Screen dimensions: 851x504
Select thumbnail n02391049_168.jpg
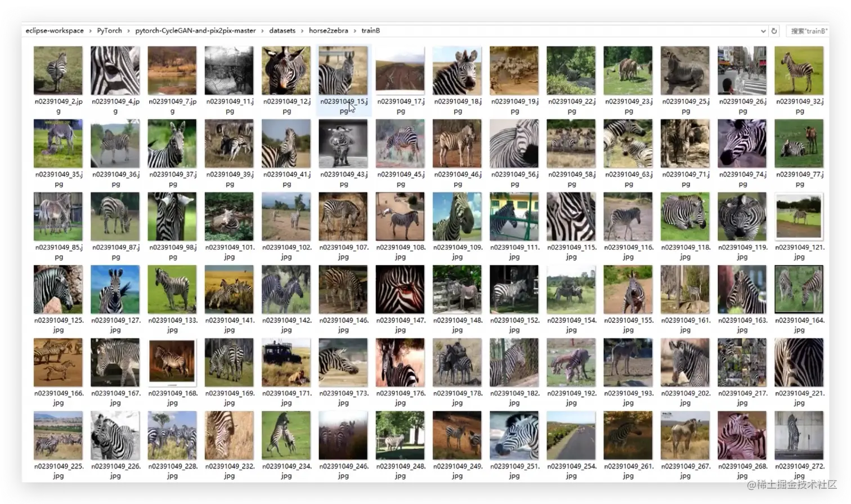(x=172, y=362)
